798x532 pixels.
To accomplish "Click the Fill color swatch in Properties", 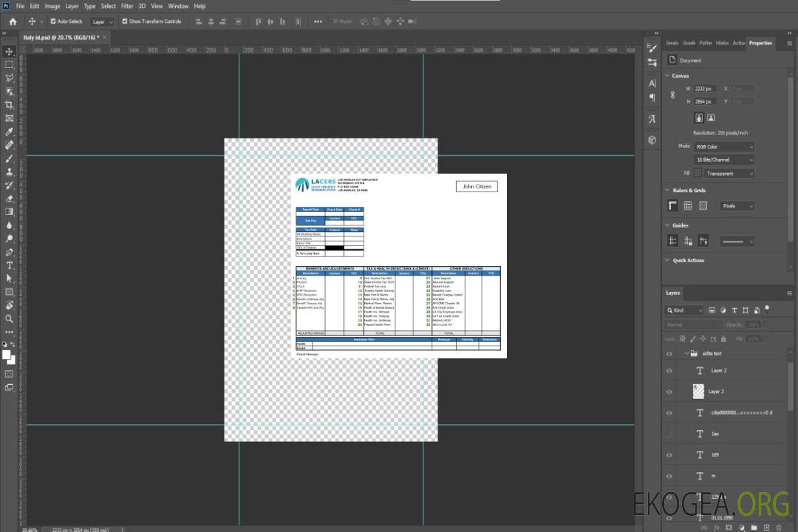I will pyautogui.click(x=698, y=173).
